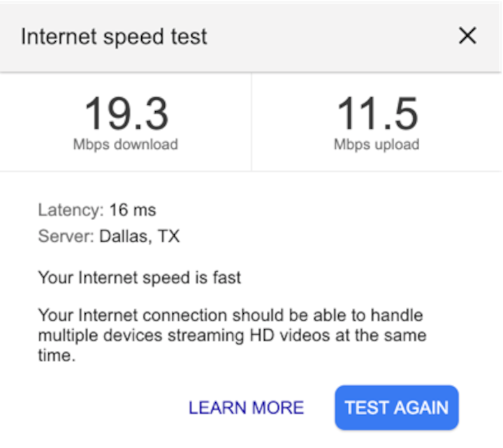Click the word "fast" in speed summary
The width and height of the screenshot is (503, 448).
pyautogui.click(x=226, y=277)
